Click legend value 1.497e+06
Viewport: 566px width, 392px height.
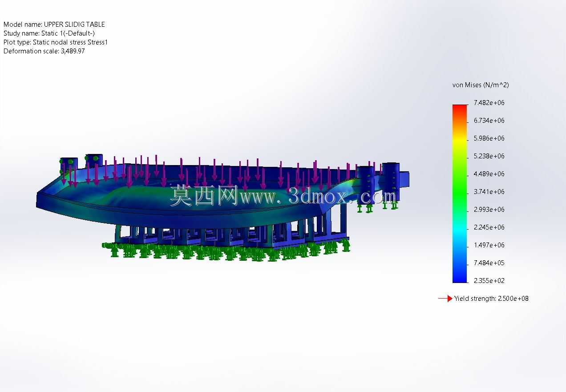click(x=489, y=245)
